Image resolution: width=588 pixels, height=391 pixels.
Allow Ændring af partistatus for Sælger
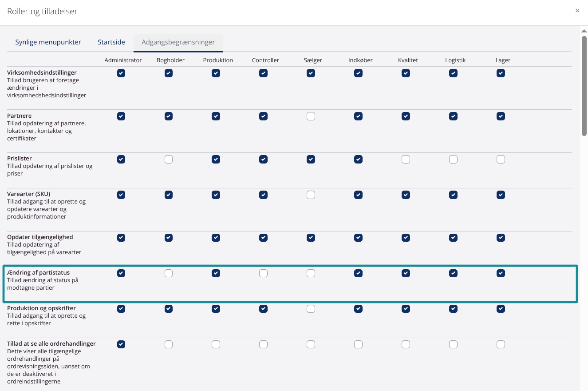pos(311,273)
